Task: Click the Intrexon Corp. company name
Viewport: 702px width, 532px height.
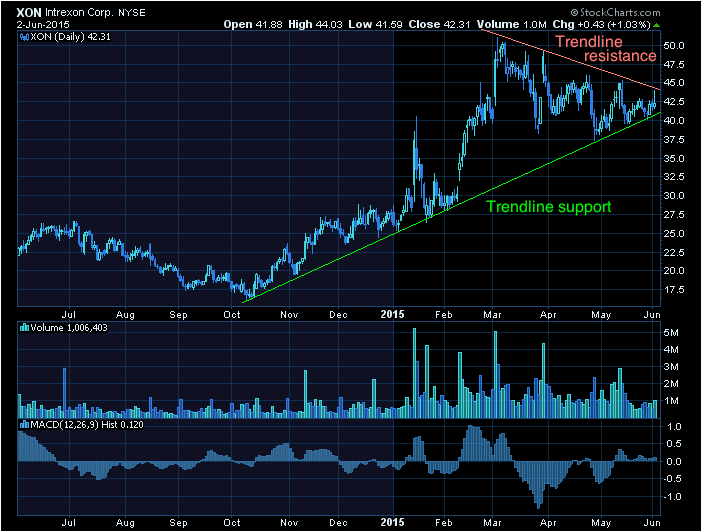Action: (x=79, y=13)
